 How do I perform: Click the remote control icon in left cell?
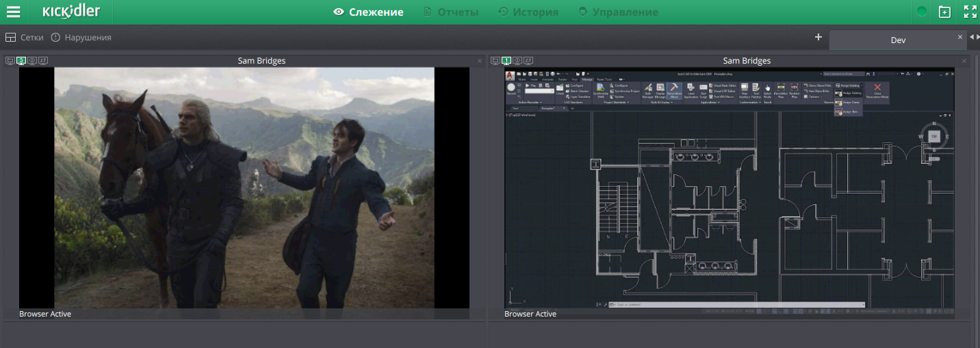pyautogui.click(x=43, y=61)
